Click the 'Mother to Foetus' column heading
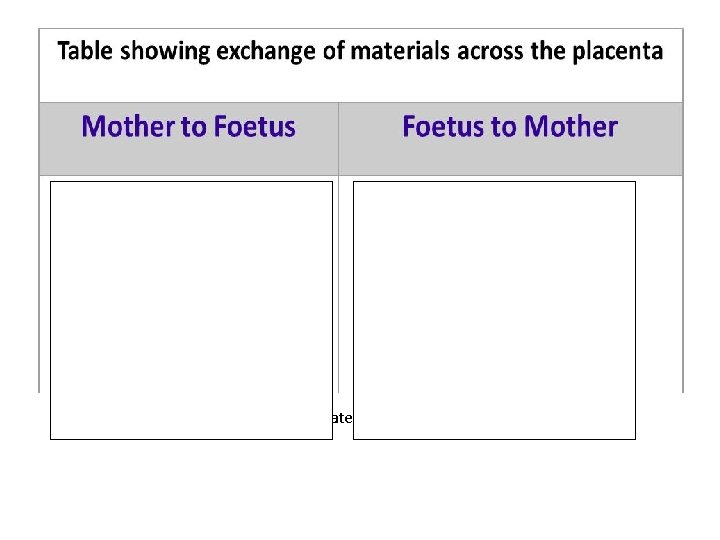 (188, 126)
